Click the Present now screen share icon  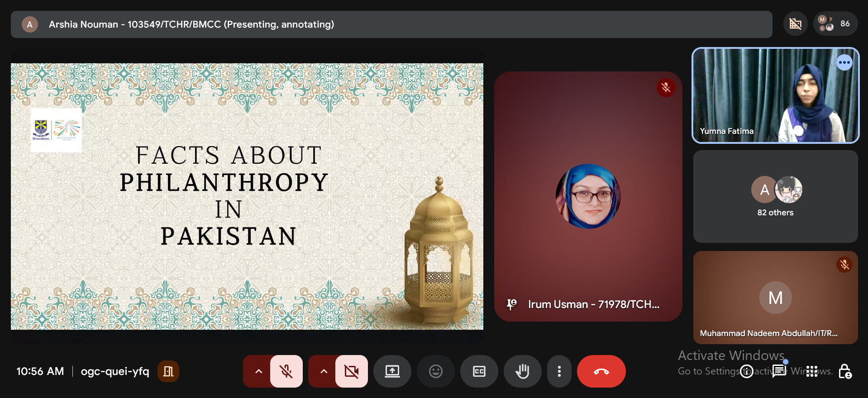click(392, 371)
